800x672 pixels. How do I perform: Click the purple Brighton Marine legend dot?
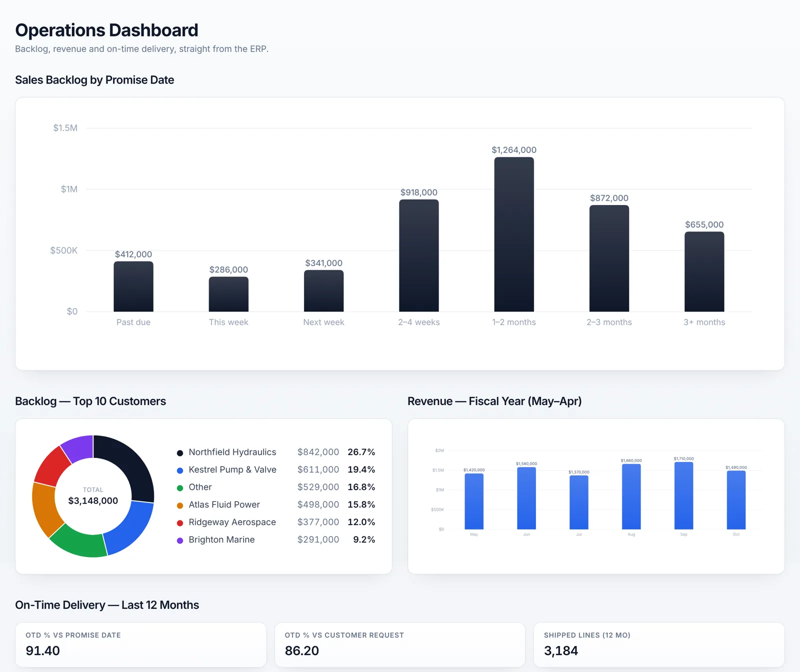coord(180,540)
